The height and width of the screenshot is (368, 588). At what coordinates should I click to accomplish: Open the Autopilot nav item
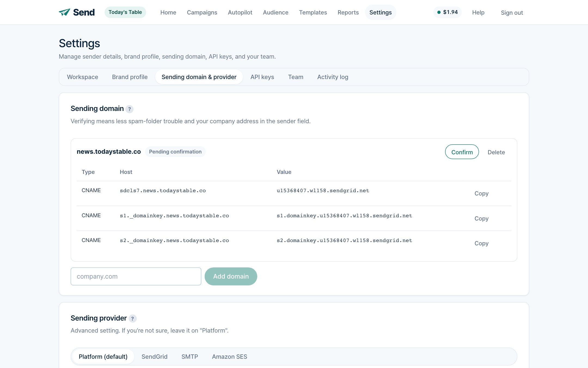click(x=240, y=13)
